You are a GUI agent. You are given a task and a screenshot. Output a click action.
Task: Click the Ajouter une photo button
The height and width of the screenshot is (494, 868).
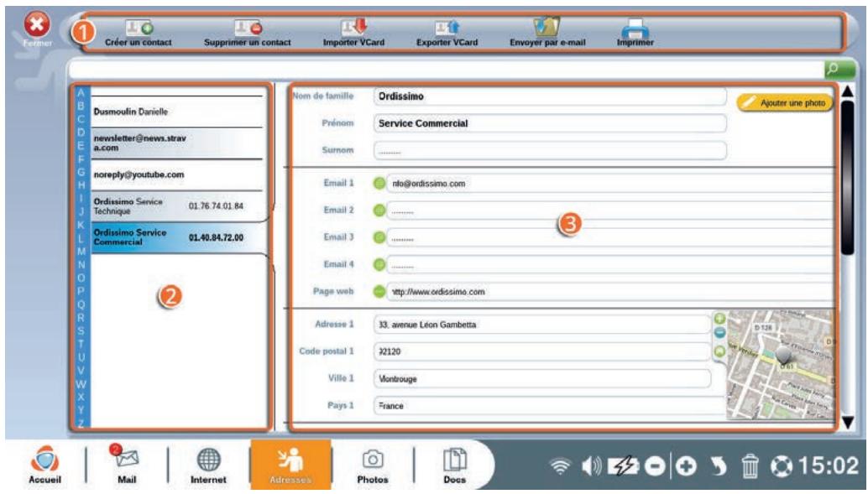coord(785,103)
